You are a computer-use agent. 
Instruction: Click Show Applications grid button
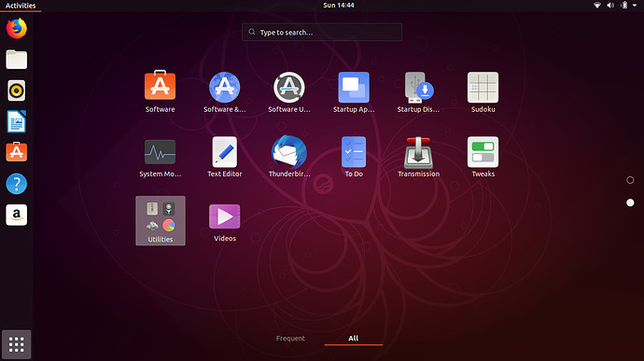[x=17, y=344]
